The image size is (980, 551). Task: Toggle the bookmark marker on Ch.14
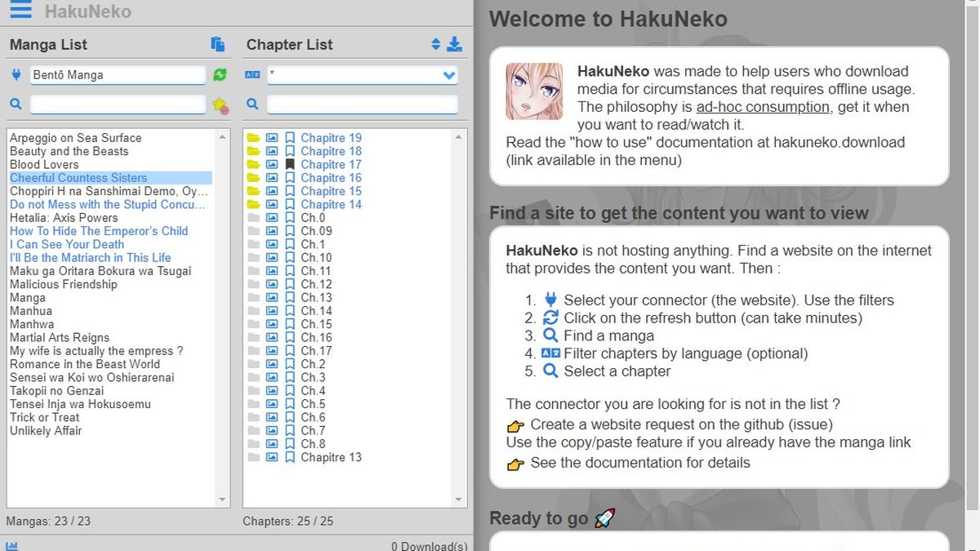290,311
